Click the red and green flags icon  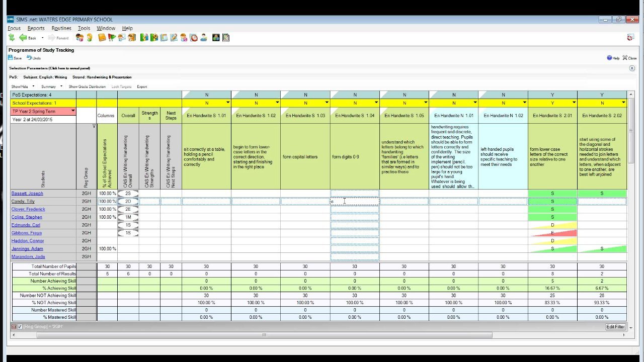point(112,38)
